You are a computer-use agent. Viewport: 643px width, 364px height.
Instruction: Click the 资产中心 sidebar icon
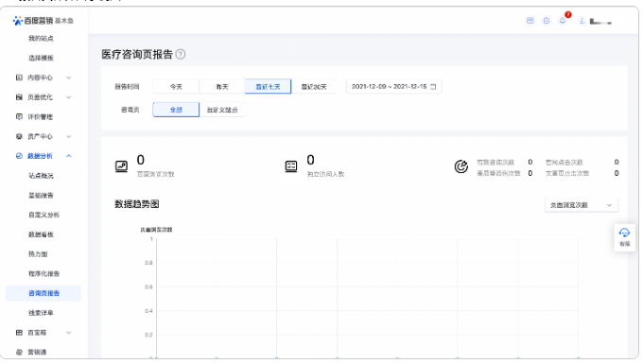coord(19,136)
